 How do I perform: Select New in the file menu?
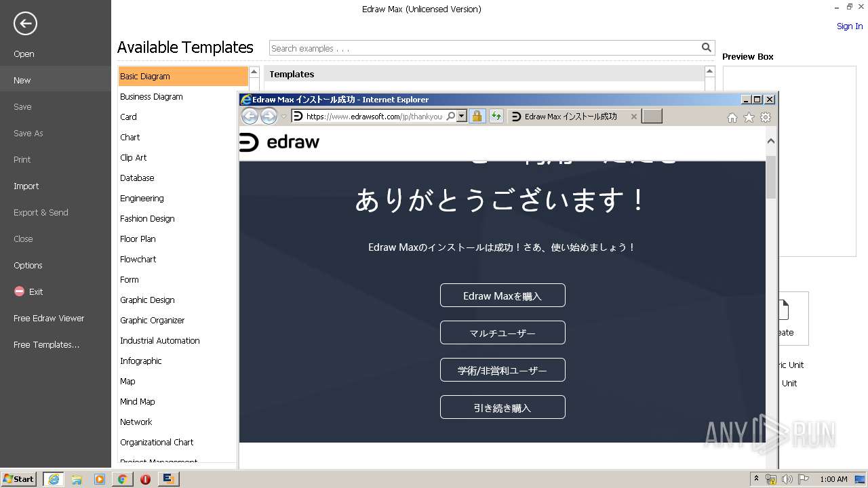tap(22, 80)
